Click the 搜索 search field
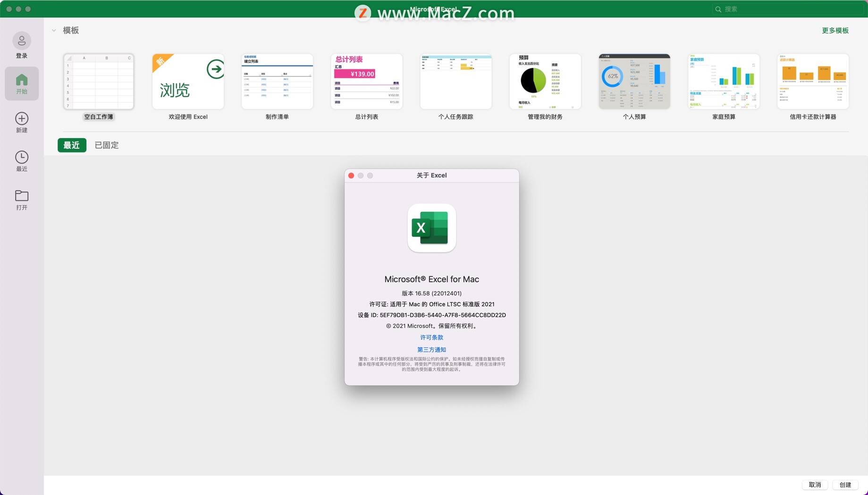 [x=787, y=9]
